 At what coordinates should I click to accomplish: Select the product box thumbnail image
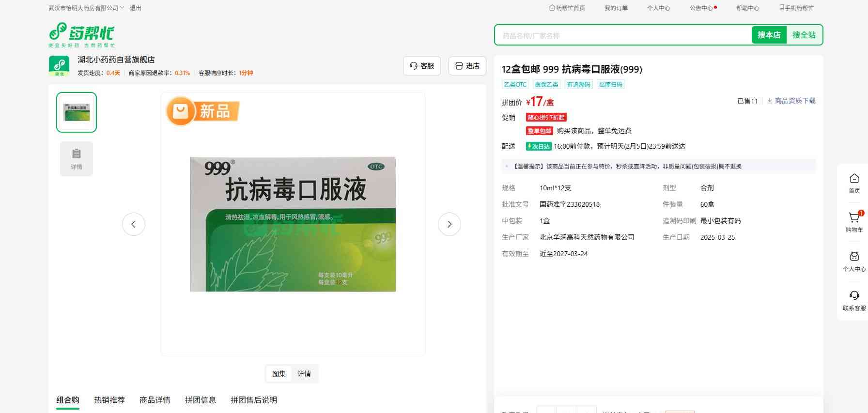(77, 112)
